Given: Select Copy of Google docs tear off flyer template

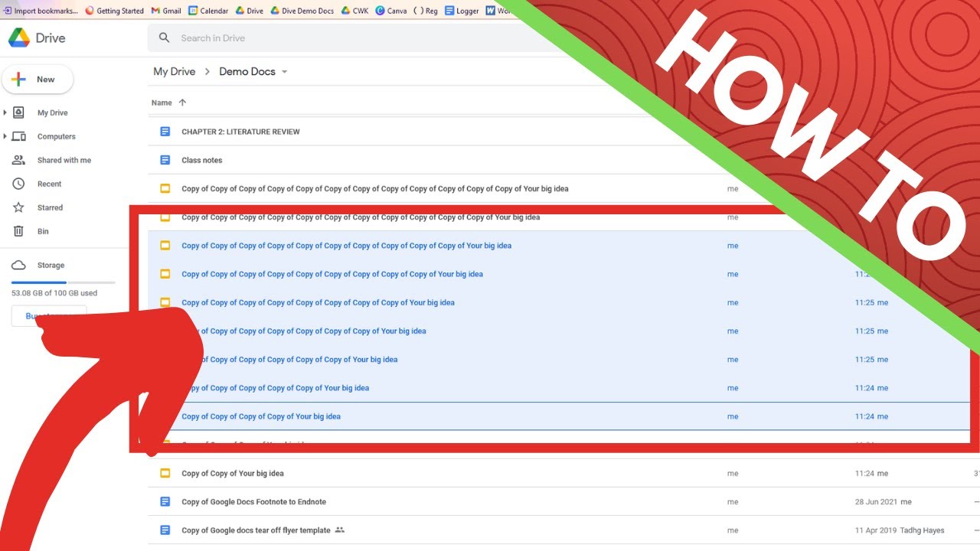Looking at the screenshot, I should click(x=256, y=530).
